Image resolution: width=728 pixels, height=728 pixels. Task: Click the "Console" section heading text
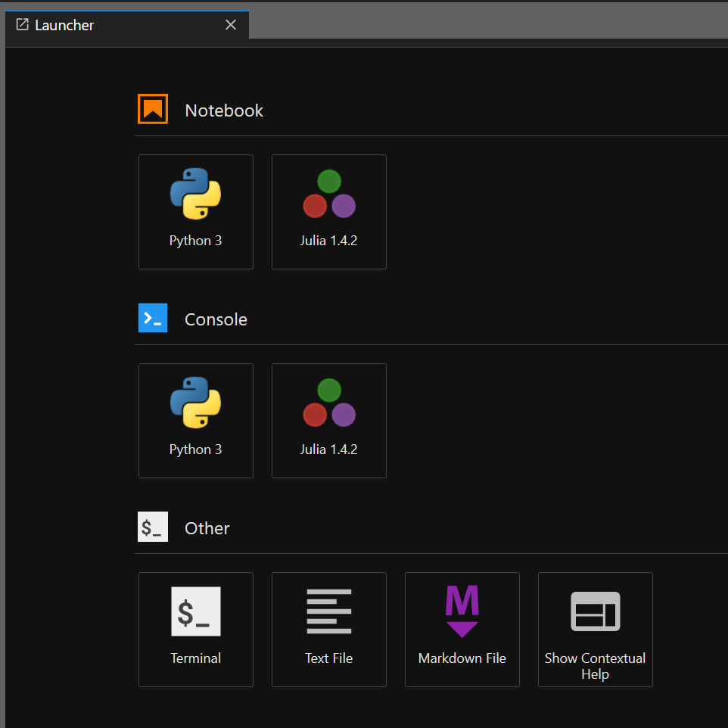(x=216, y=319)
